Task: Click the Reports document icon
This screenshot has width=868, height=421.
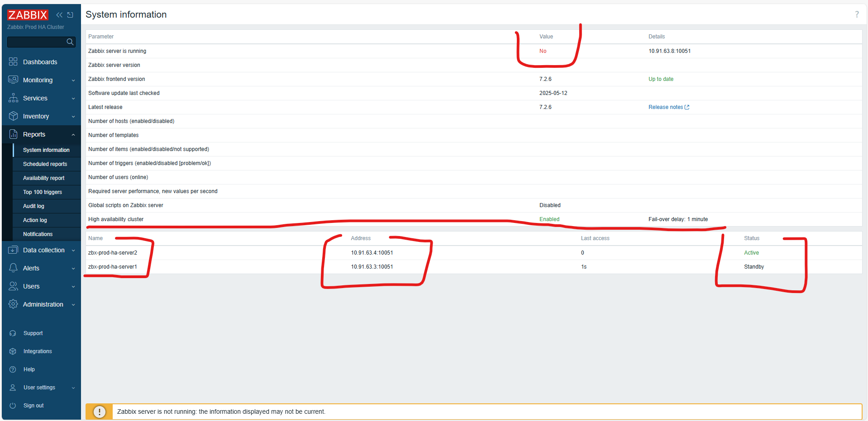Action: coord(13,134)
